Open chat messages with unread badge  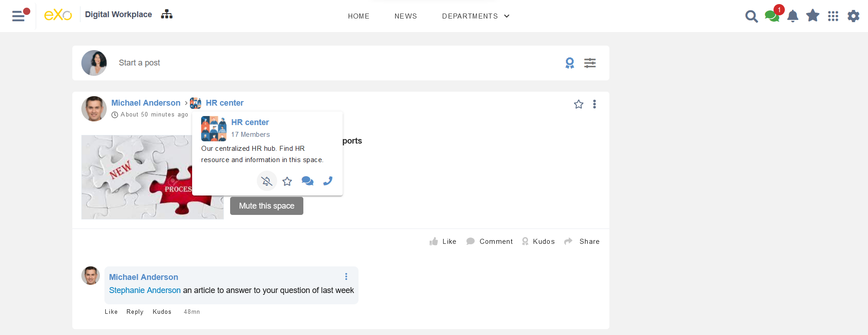(772, 16)
